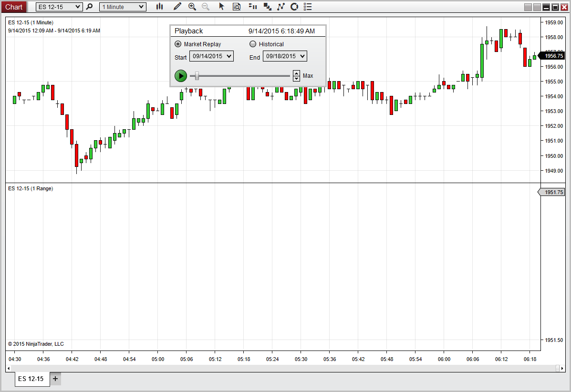The height and width of the screenshot is (392, 571).
Task: Click the playback position slider handle
Action: [x=197, y=76]
